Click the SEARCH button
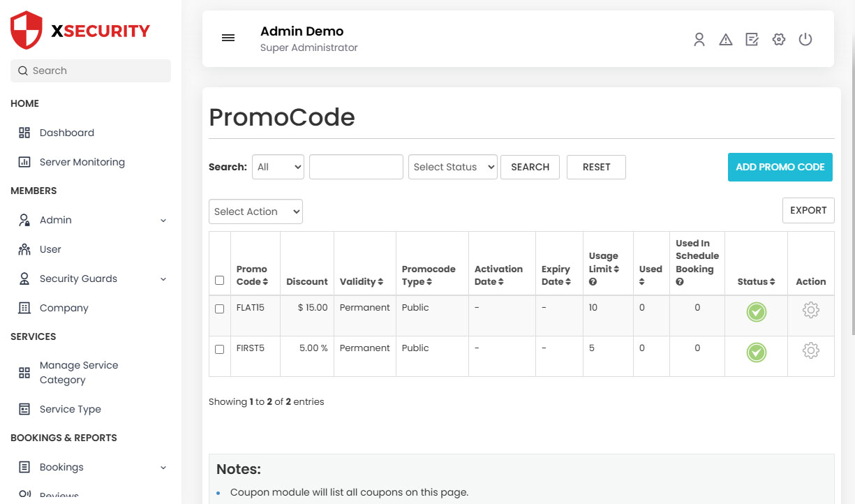The width and height of the screenshot is (855, 504). coord(530,167)
